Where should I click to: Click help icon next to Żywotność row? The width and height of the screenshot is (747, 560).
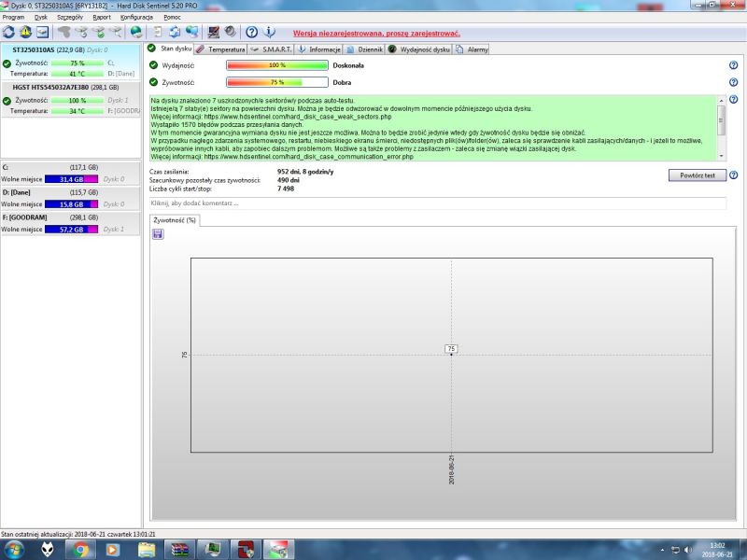[734, 82]
